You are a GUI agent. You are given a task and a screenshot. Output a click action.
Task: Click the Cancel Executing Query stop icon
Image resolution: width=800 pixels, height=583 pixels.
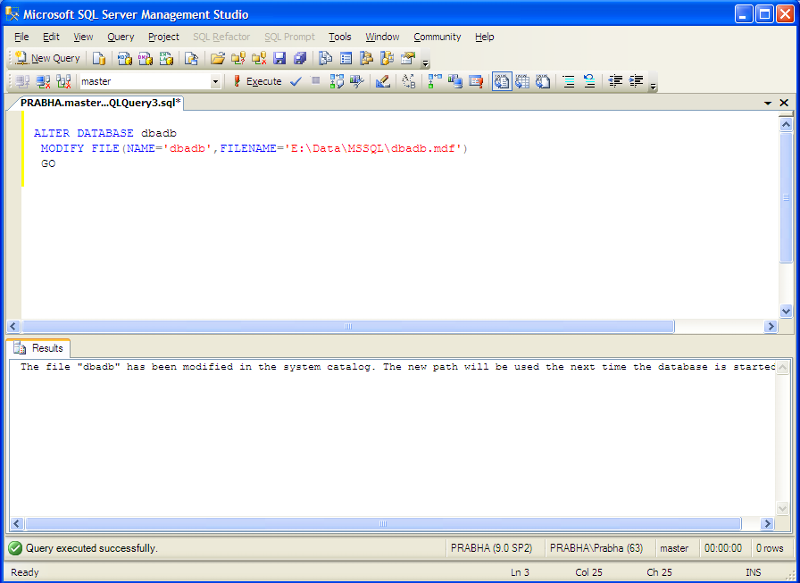click(316, 81)
